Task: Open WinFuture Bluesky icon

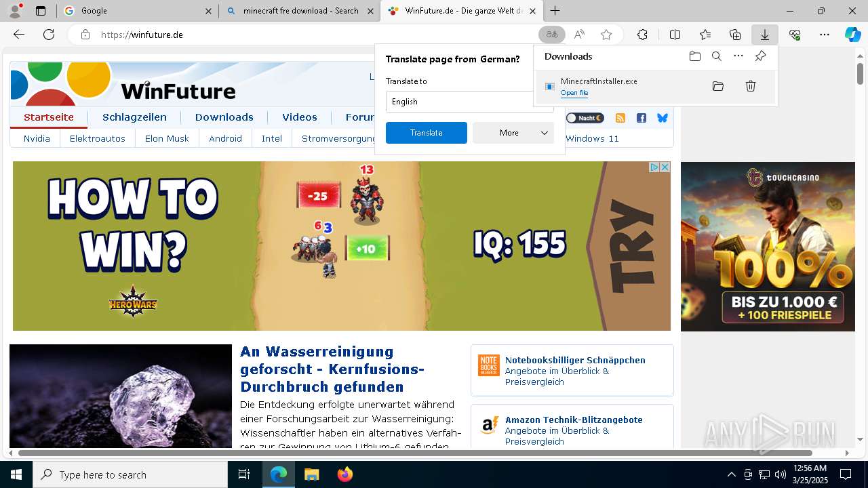Action: [663, 118]
